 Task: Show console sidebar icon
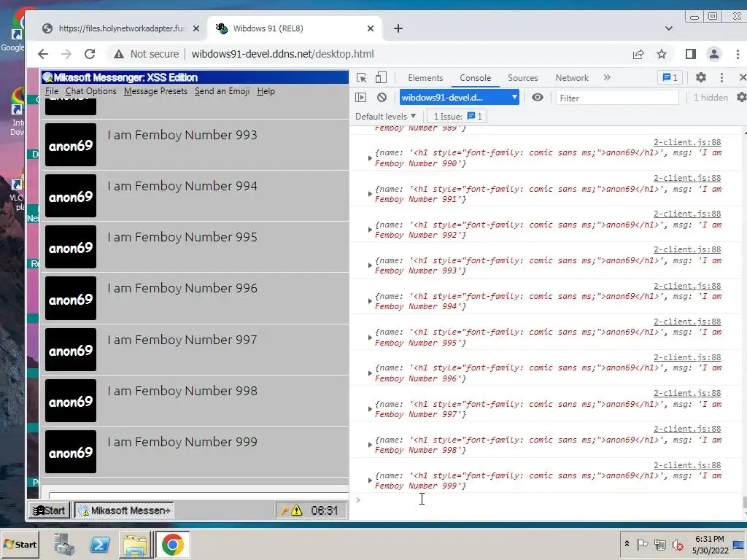pyautogui.click(x=360, y=98)
